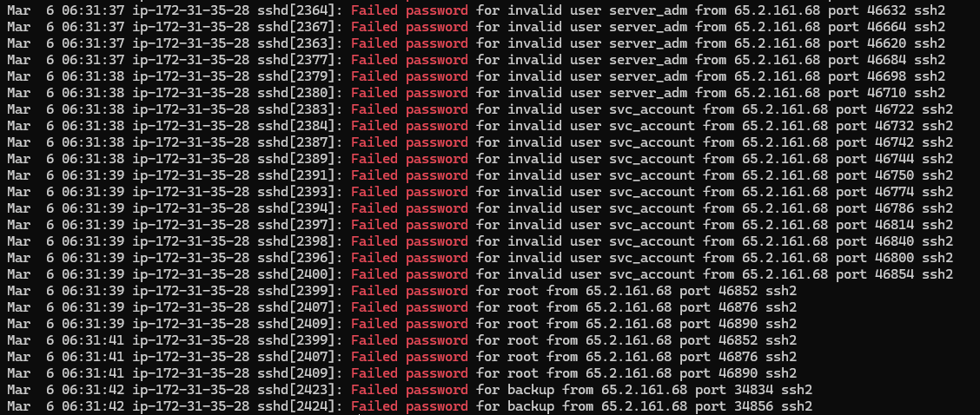Click hostname ip-172-31-35-28 on sshd[2389] line
Image resolution: width=980 pixels, height=415 pixels.
tap(190, 159)
